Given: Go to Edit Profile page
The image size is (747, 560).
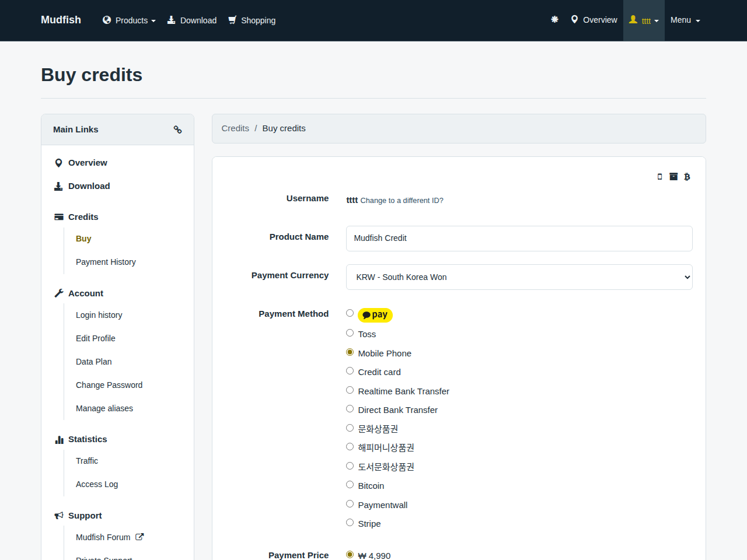Looking at the screenshot, I should (96, 338).
